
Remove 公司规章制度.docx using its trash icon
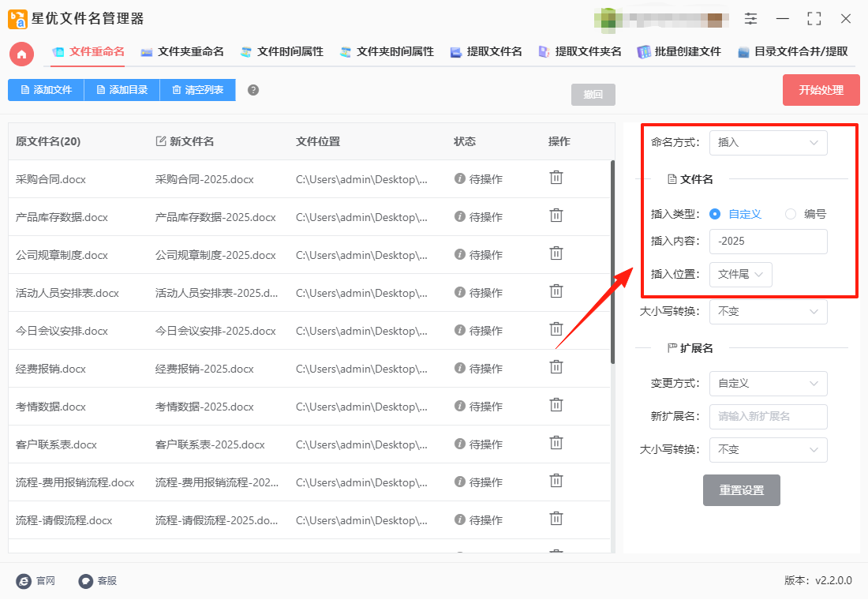tap(556, 253)
